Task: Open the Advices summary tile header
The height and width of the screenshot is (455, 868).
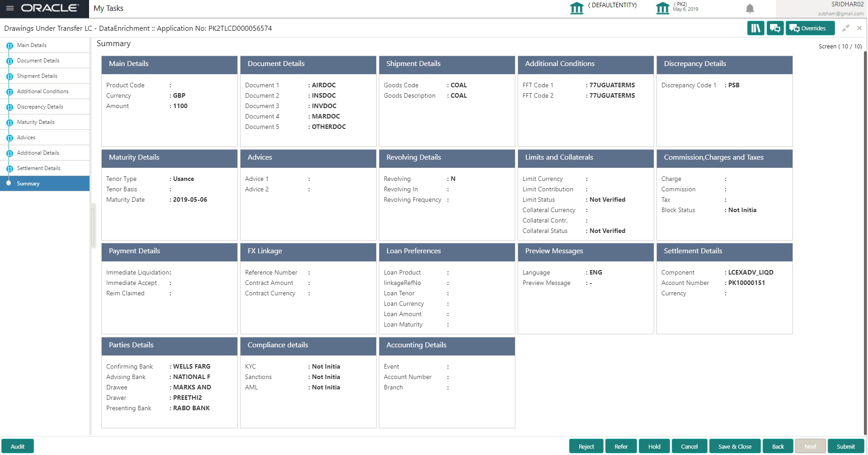Action: [x=308, y=158]
